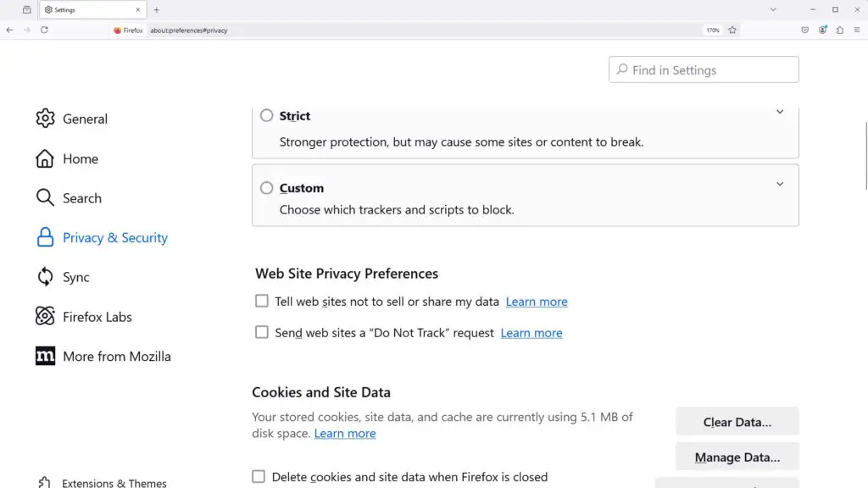Expand the Custom protection details
The height and width of the screenshot is (488, 868).
pyautogui.click(x=779, y=183)
